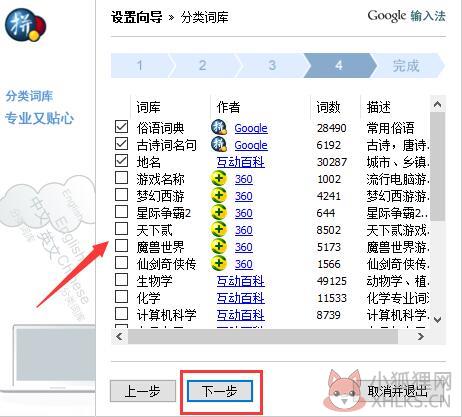Open the Google link for 古诗词名句
This screenshot has width=462, height=417.
click(251, 145)
